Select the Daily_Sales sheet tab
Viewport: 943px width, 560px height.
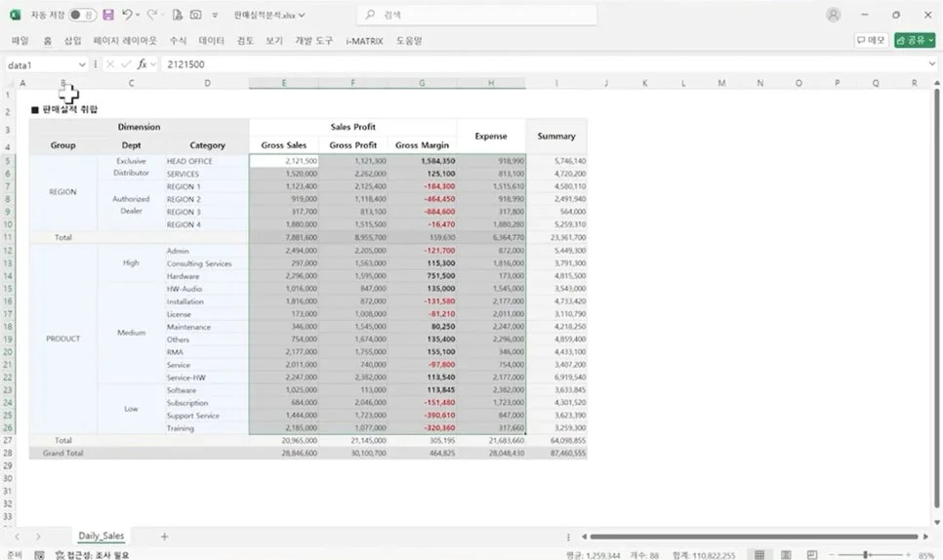coord(102,537)
